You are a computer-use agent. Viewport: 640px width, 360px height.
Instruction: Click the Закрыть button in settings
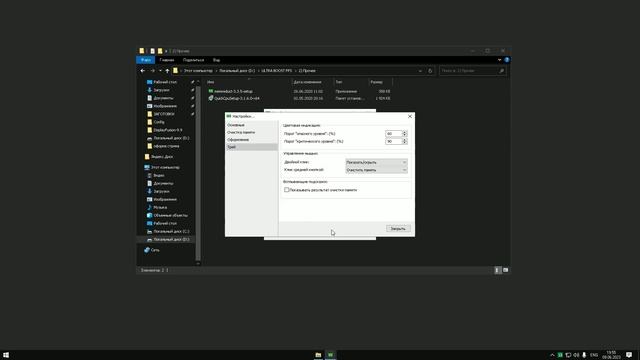pos(398,229)
